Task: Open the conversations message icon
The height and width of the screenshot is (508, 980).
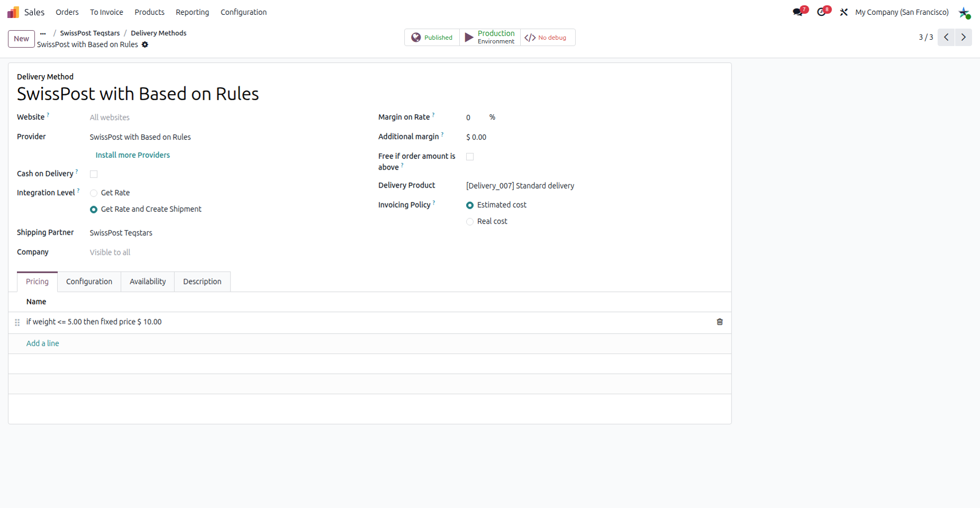Action: 798,12
